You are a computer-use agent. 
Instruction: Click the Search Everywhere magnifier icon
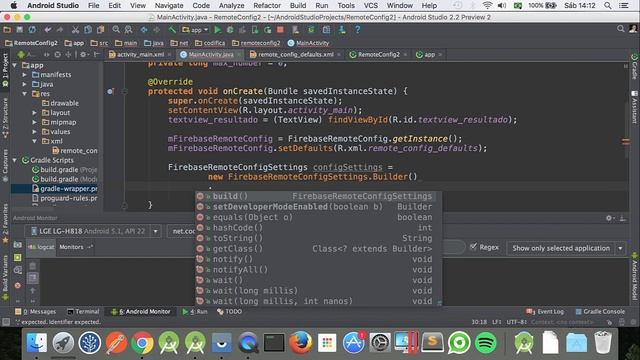[620, 29]
